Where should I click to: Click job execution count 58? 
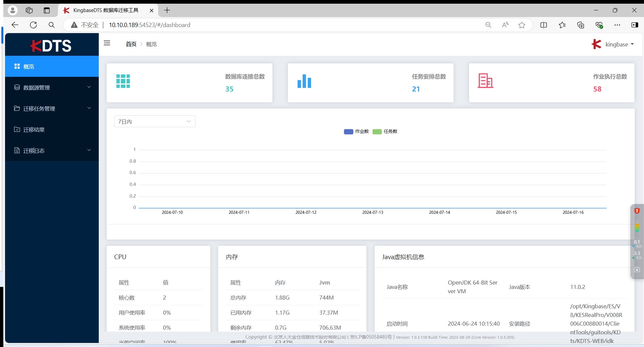597,89
